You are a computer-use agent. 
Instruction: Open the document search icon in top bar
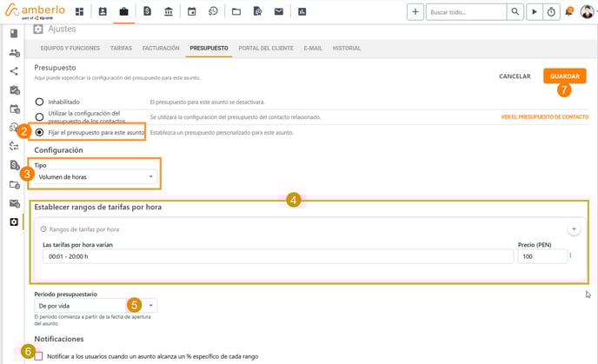pos(258,11)
